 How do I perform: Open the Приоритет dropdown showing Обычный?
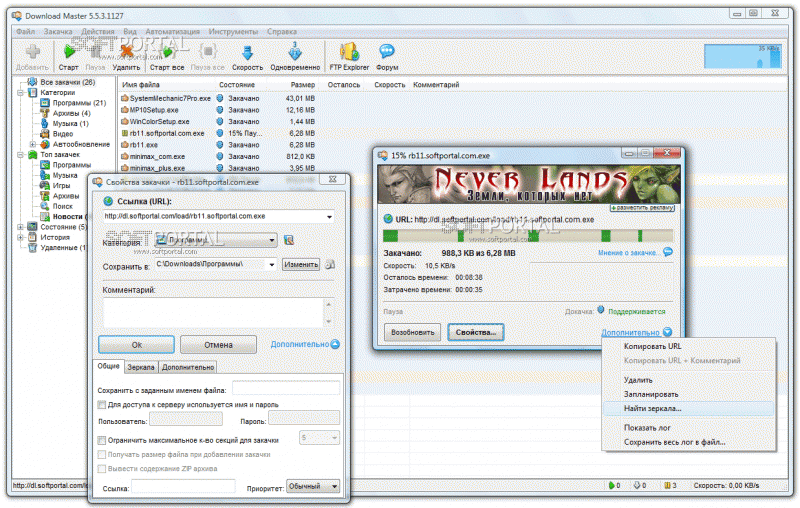pyautogui.click(x=333, y=486)
